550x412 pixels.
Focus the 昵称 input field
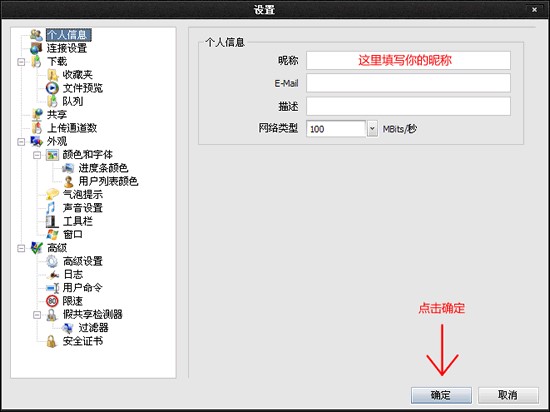(408, 61)
